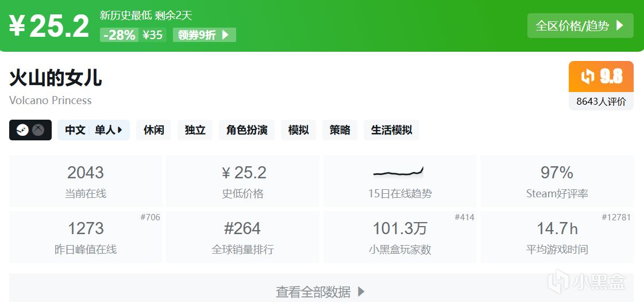The image size is (644, 302).
Task: Click the 新历史最低 剩余2天 label
Action: [146, 16]
